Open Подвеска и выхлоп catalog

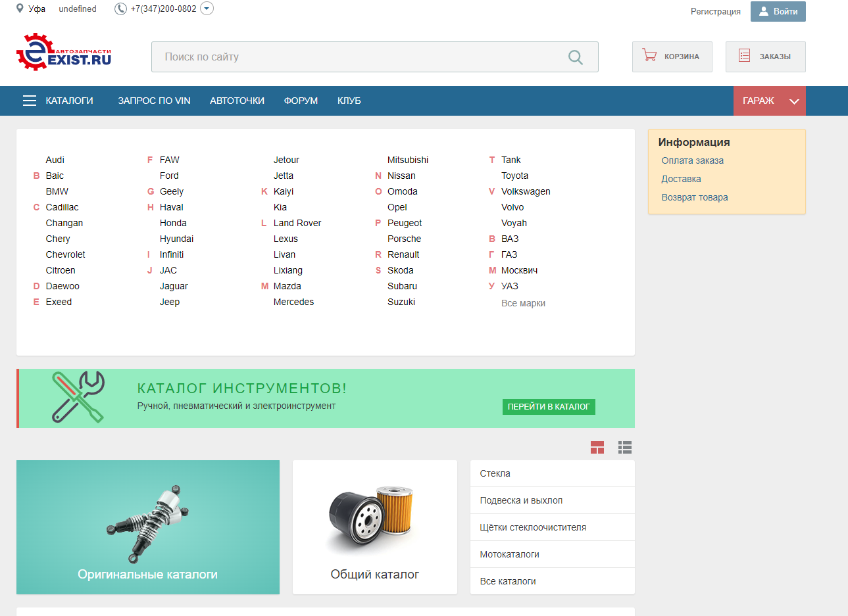[x=553, y=500]
